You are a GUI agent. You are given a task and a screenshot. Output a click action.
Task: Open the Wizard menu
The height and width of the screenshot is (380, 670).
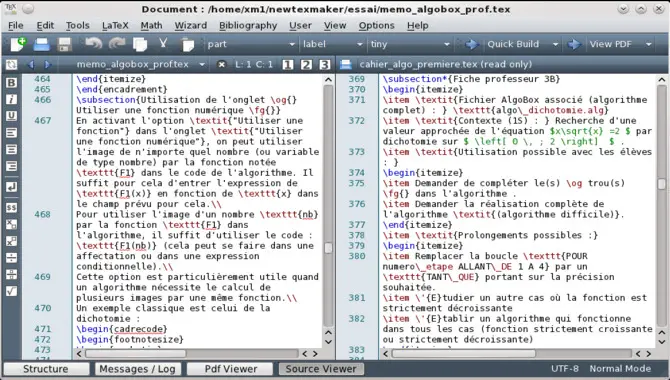point(191,26)
